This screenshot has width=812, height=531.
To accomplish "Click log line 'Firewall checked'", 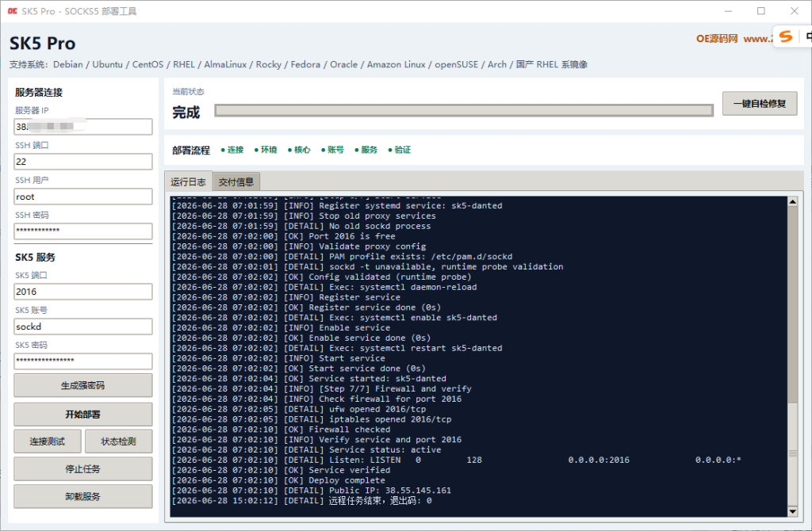I will tap(350, 430).
